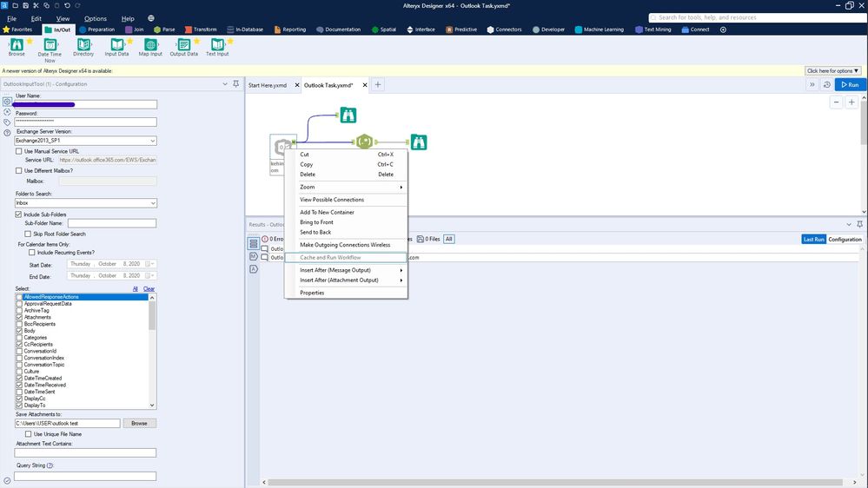The height and width of the screenshot is (488, 868).
Task: Open the File menu
Action: 11,18
